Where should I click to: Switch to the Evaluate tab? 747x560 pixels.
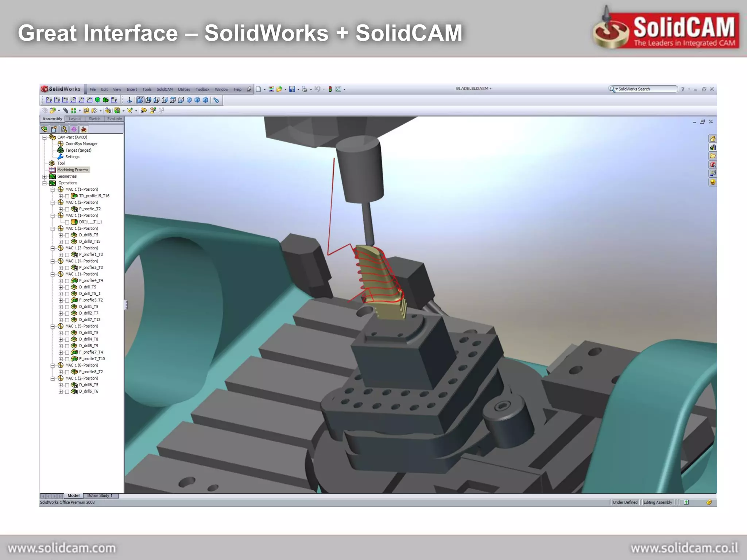[x=115, y=119]
